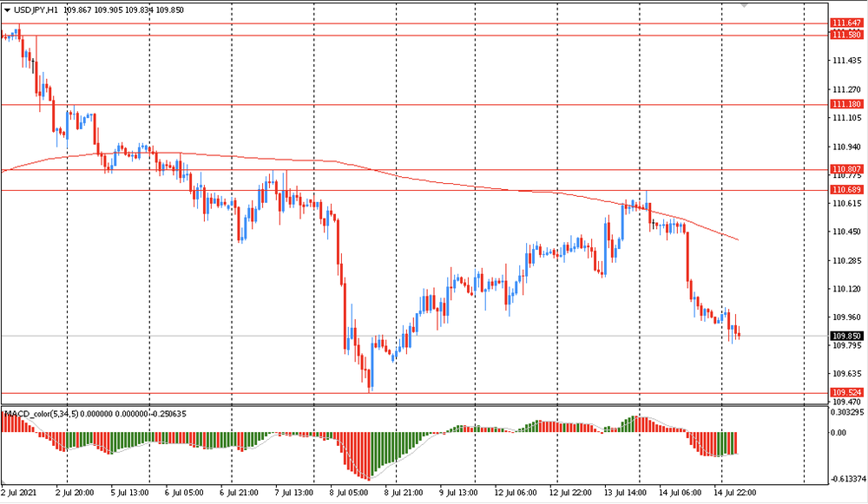Select the 110.807 horizontal level label
This screenshot has height=504, width=868.
846,169
